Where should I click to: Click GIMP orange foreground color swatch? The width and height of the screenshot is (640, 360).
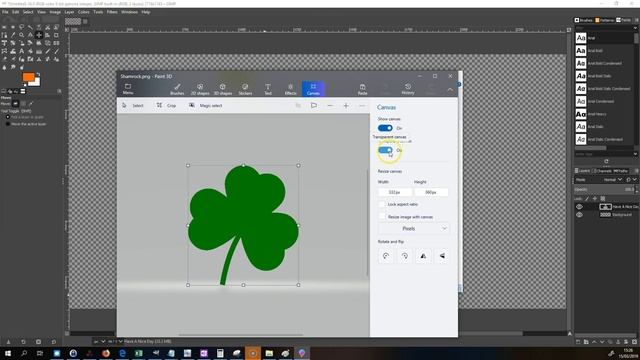(x=28, y=77)
